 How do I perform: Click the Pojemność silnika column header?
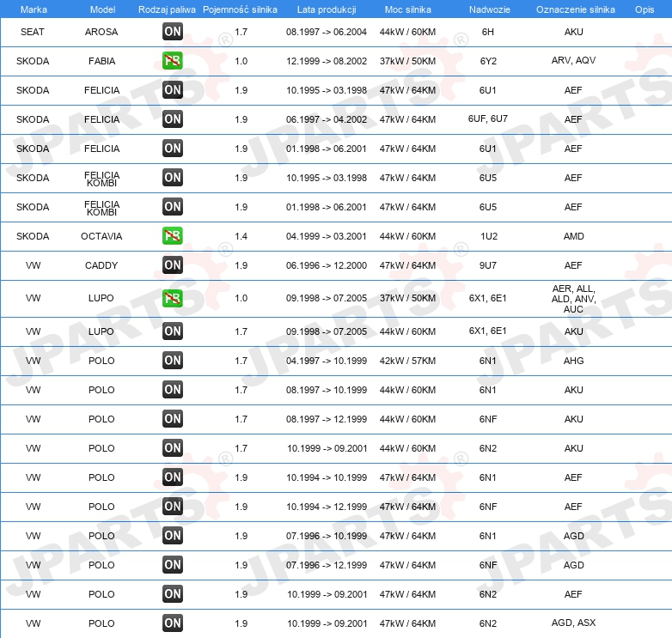[240, 9]
